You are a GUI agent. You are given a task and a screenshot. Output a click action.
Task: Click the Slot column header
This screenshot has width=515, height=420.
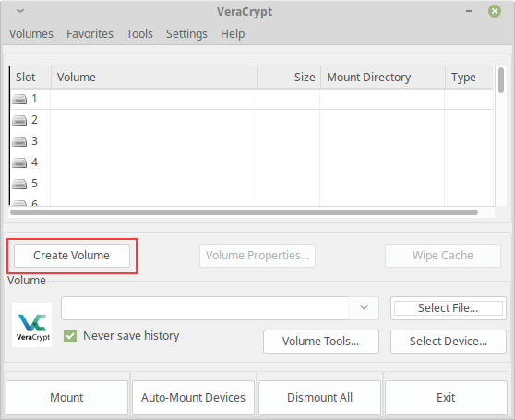pos(30,78)
